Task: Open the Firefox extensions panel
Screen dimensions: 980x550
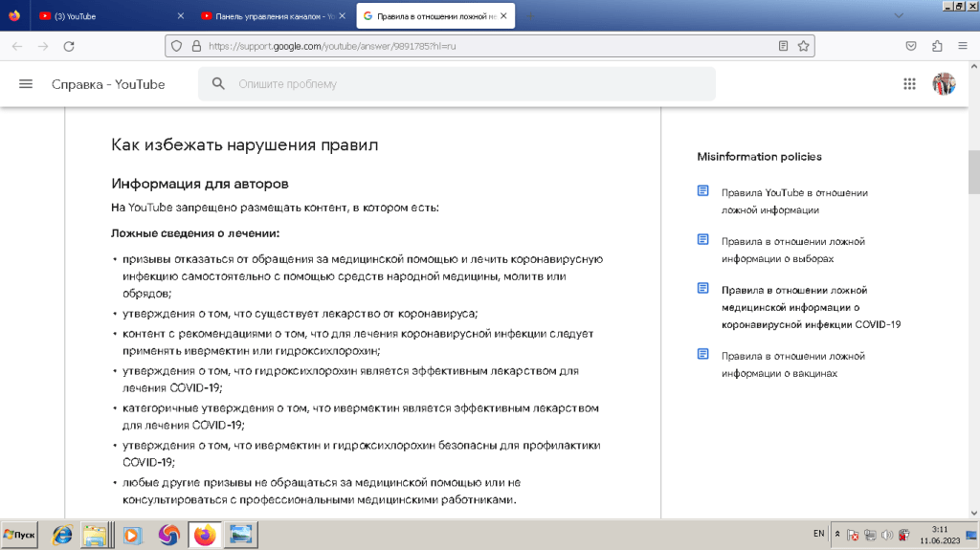Action: tap(937, 46)
